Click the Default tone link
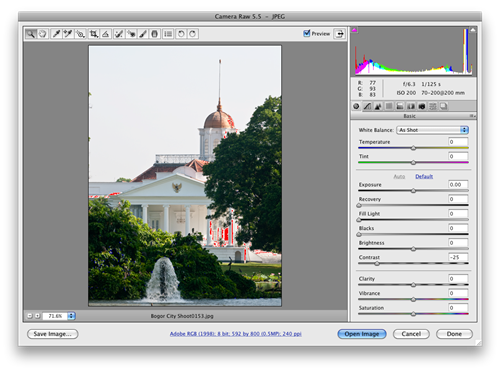Screen dimensions: 500x371 click(424, 176)
